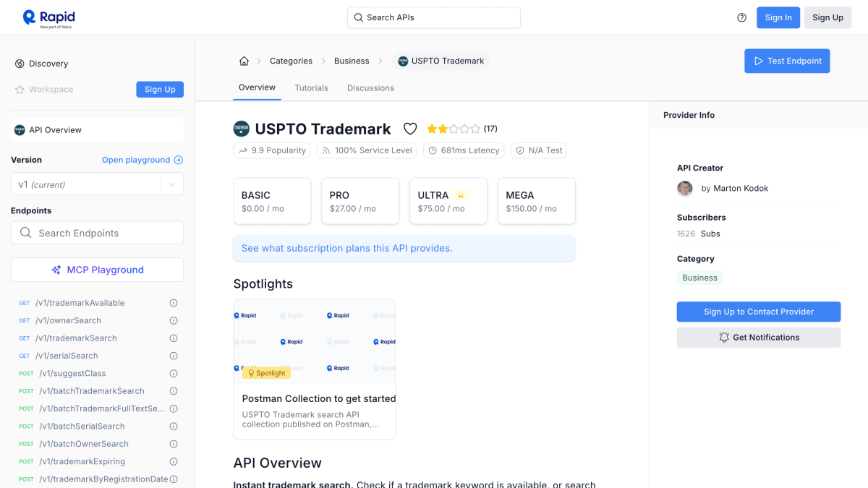The width and height of the screenshot is (868, 488).
Task: Switch to the Tutorials tab
Action: (311, 88)
